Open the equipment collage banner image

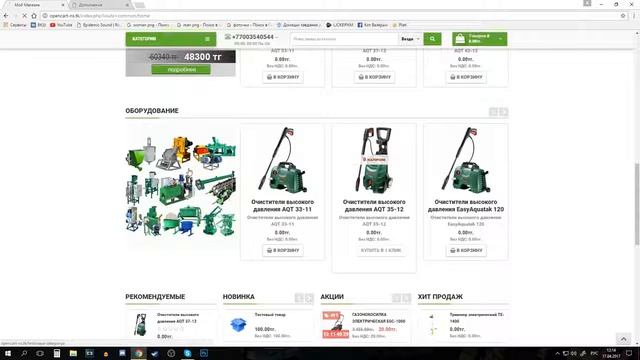180,186
